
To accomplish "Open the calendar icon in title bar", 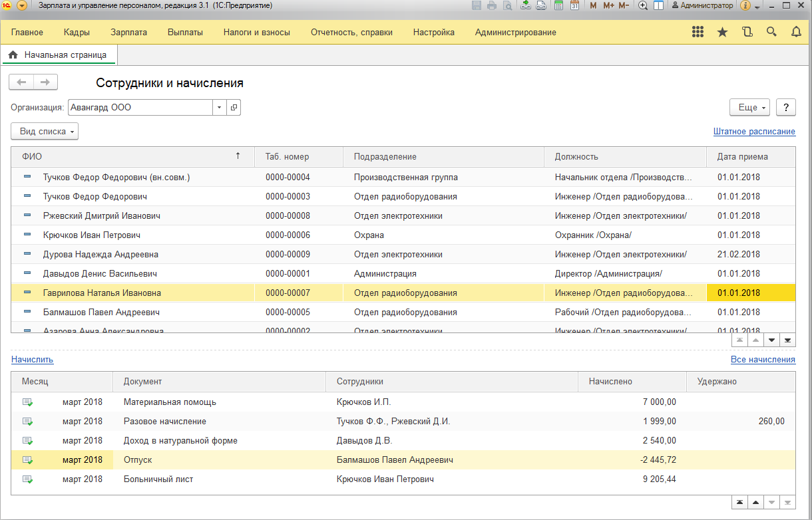I will pyautogui.click(x=574, y=5).
